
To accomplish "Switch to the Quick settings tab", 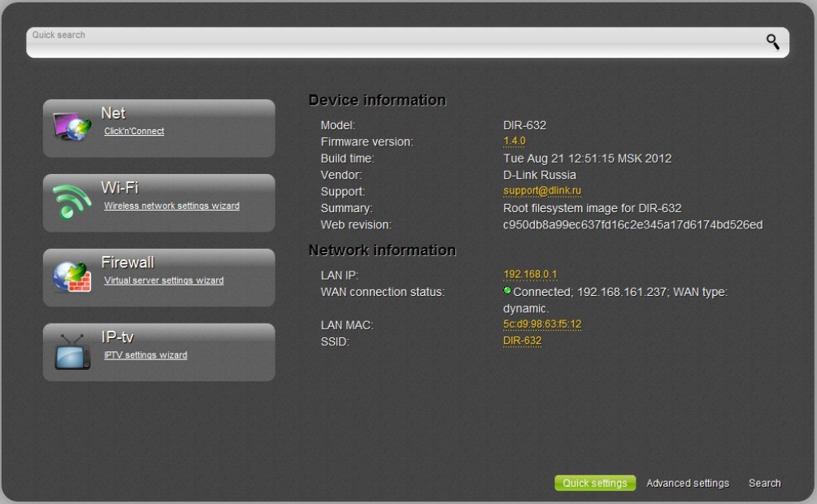I will pos(595,483).
